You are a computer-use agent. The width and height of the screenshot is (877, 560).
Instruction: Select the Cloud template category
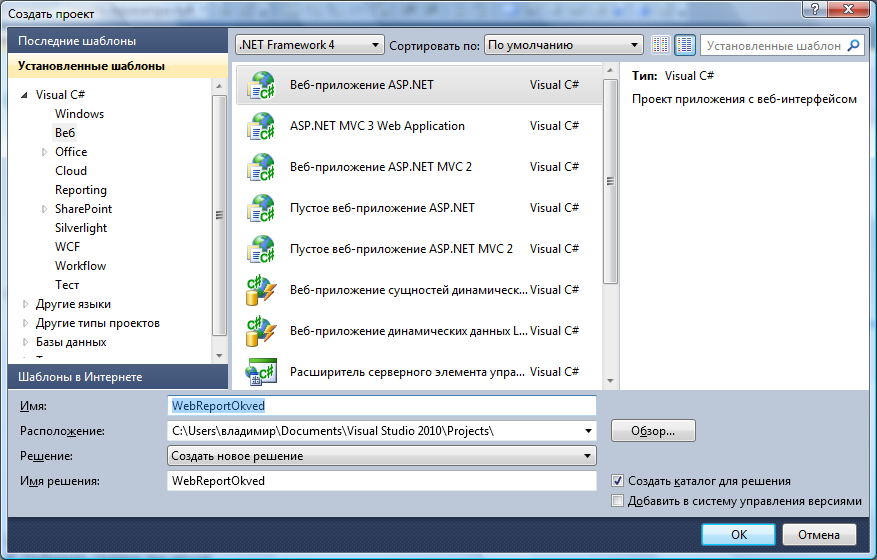tap(71, 171)
